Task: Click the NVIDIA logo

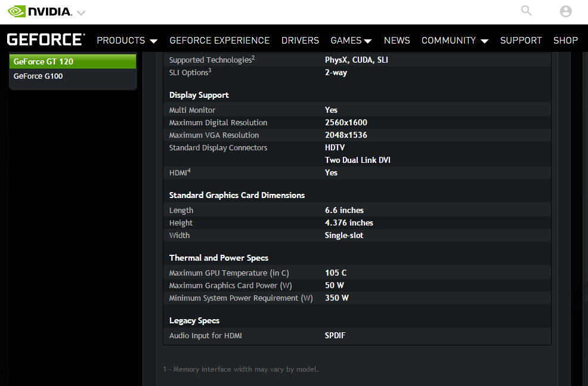Action: click(x=39, y=11)
